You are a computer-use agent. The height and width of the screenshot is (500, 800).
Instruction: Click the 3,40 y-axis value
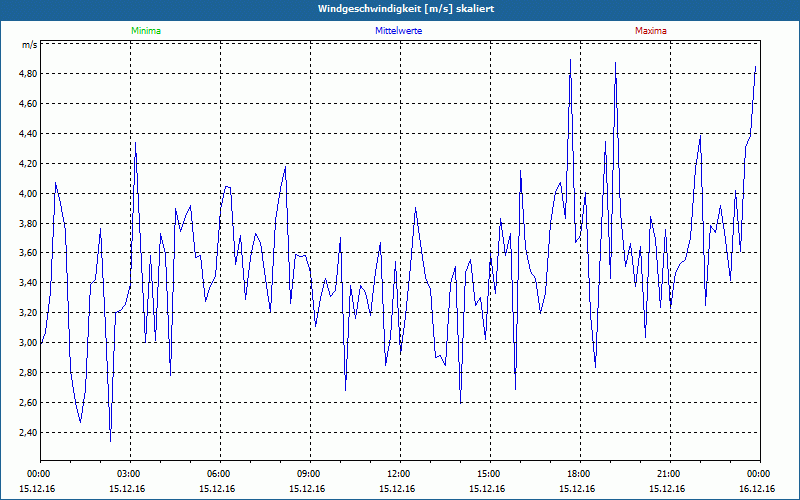[28, 283]
